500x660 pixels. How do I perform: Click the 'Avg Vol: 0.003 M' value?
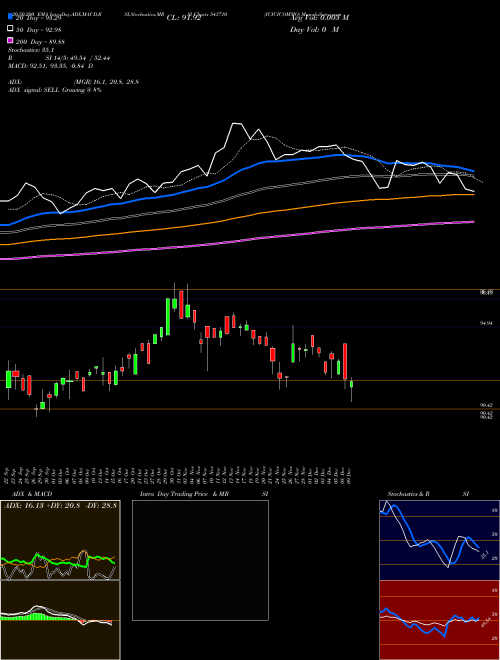319,18
